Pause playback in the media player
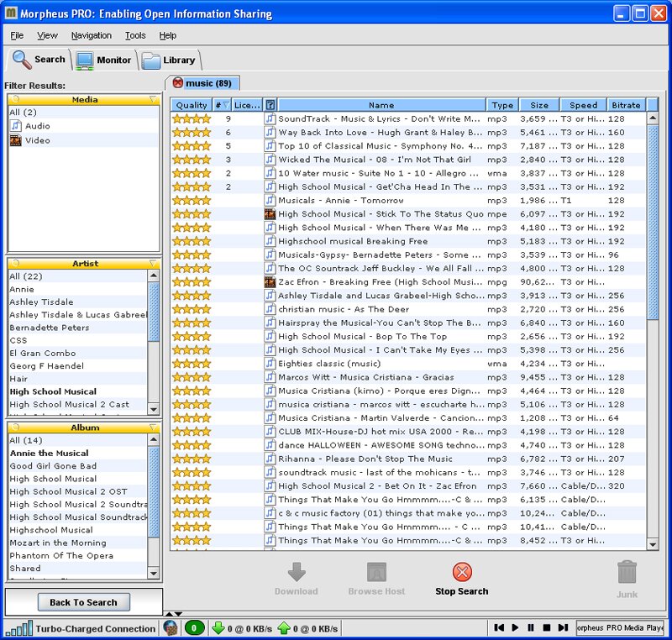Viewport: 672px width, 640px height. coord(530,627)
